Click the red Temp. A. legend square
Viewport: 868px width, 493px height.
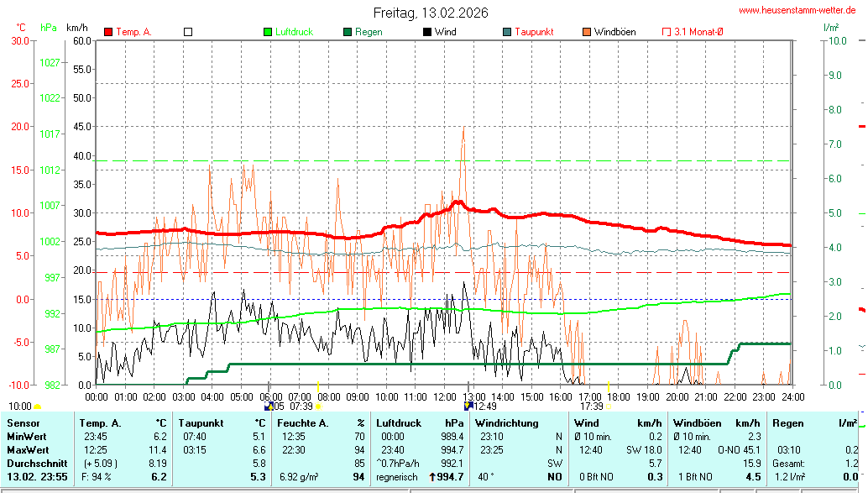point(108,32)
